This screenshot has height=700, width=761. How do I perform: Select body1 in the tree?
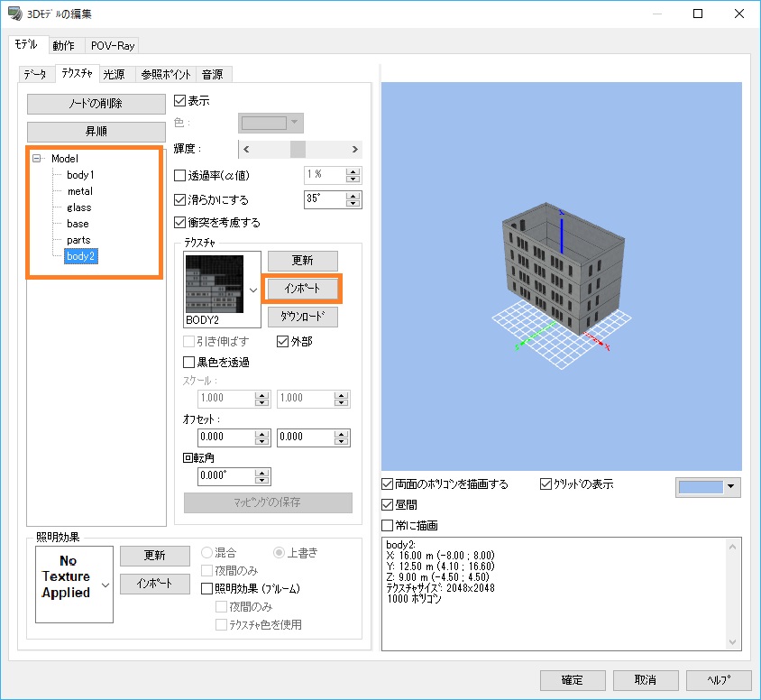pyautogui.click(x=80, y=175)
